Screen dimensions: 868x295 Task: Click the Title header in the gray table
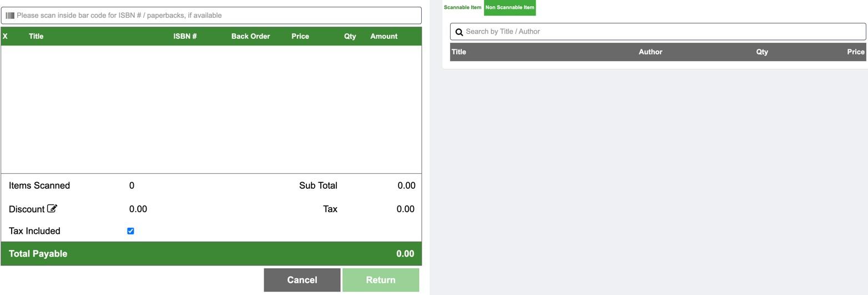459,52
